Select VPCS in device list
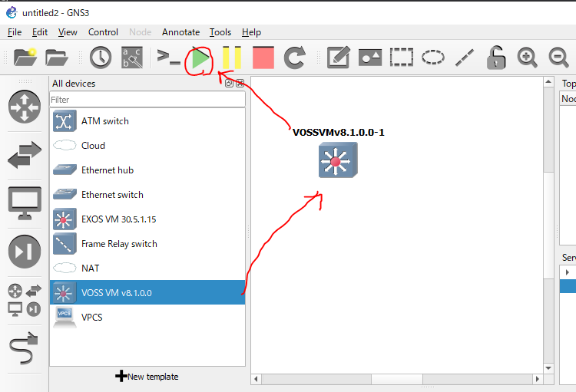Image resolution: width=576 pixels, height=392 pixels. click(147, 317)
